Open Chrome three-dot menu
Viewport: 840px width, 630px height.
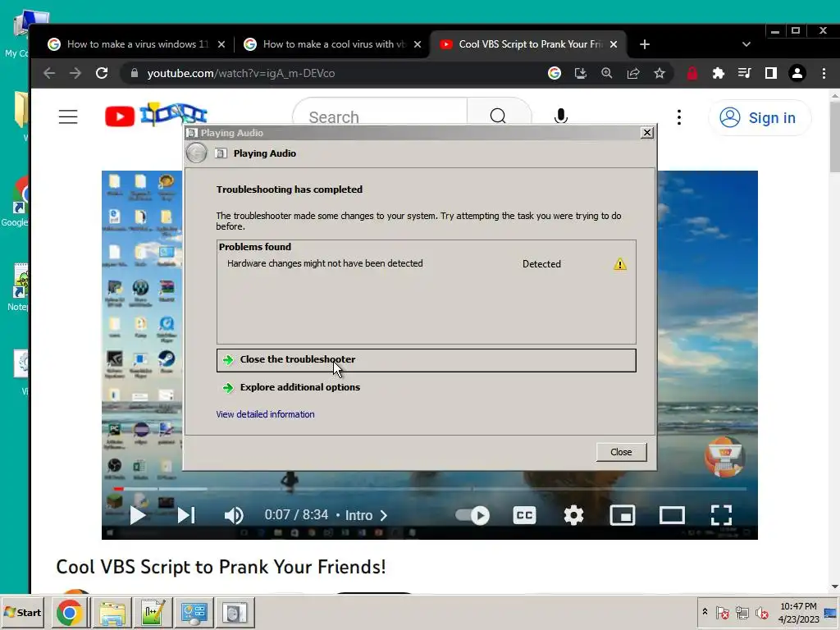824,73
